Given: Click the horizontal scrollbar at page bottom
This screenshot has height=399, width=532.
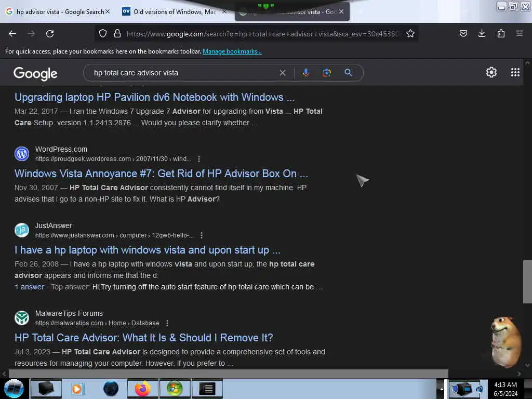Looking at the screenshot, I should [229, 374].
